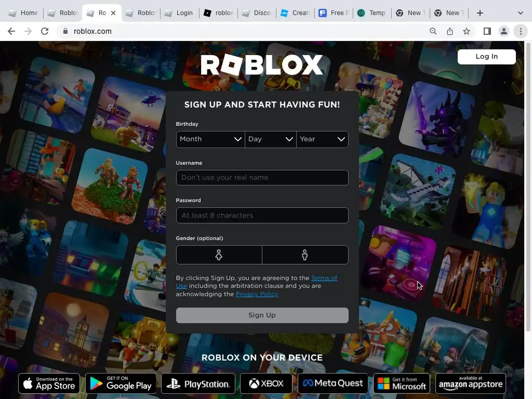Focus the Username input field
The height and width of the screenshot is (399, 532).
(262, 178)
